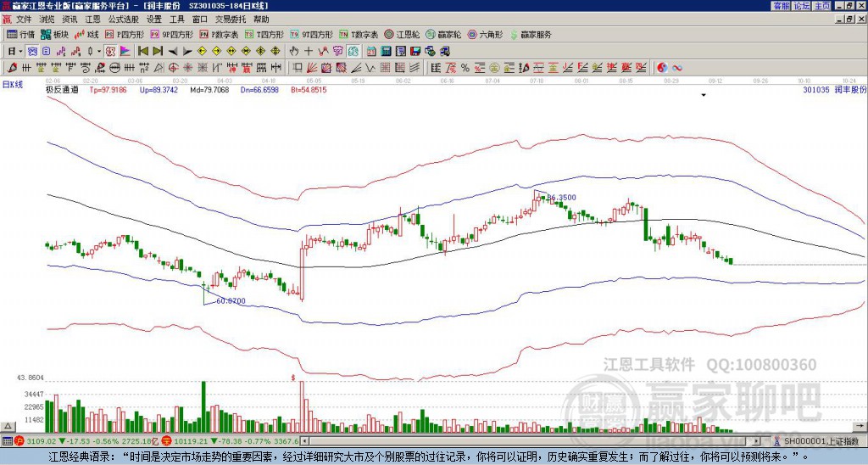Select the crosshair plus cursor tool
The image size is (868, 465).
309,51
